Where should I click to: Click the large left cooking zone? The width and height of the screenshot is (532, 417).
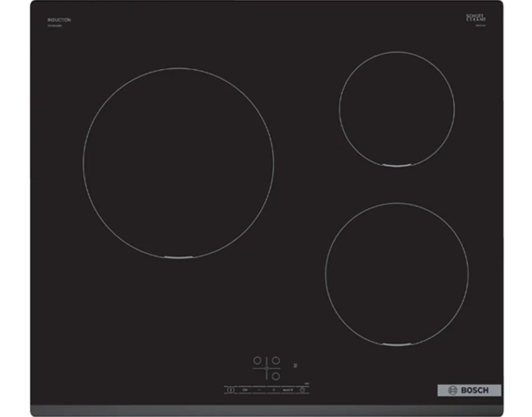tap(178, 163)
